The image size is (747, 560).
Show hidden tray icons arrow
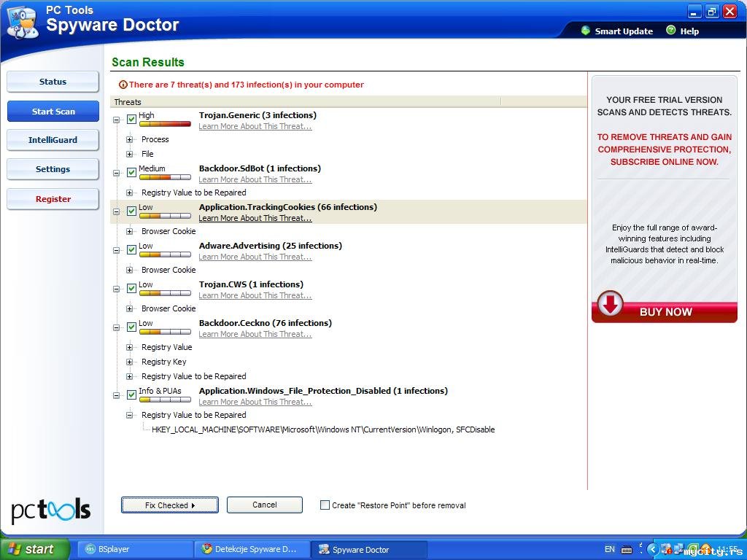click(653, 550)
